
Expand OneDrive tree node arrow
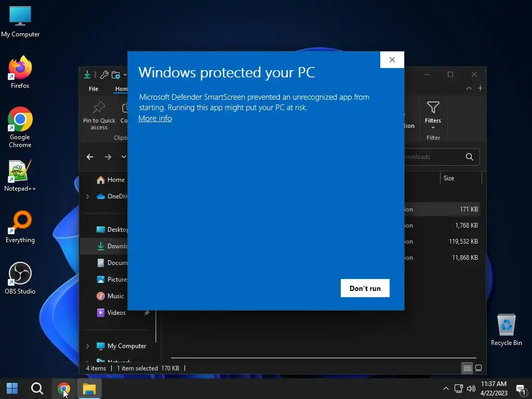(87, 196)
